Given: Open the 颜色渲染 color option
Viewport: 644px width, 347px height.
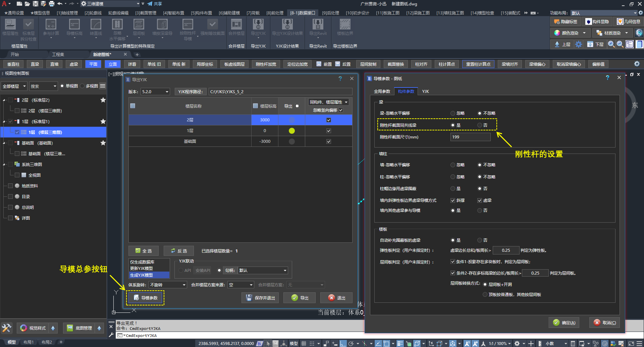Looking at the screenshot, I should point(570,33).
